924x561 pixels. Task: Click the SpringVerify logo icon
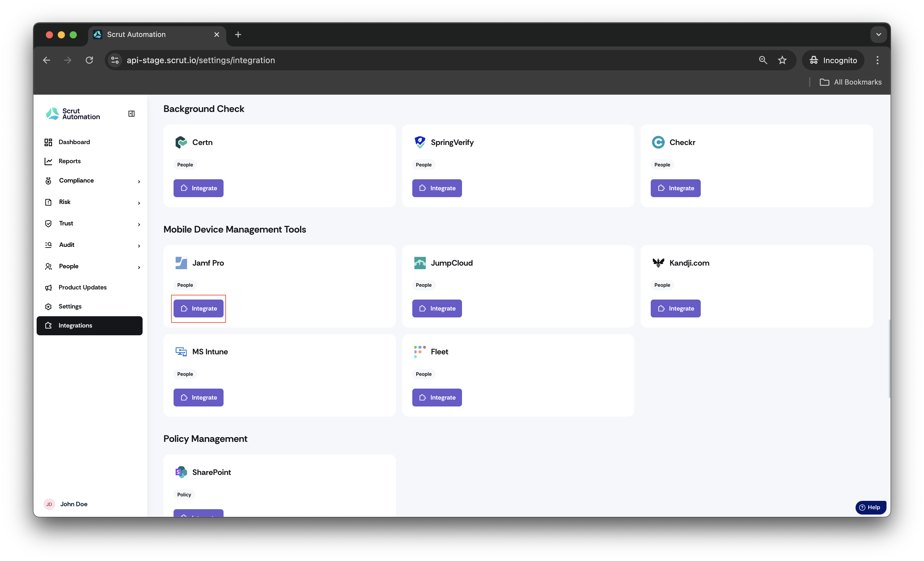click(x=420, y=143)
